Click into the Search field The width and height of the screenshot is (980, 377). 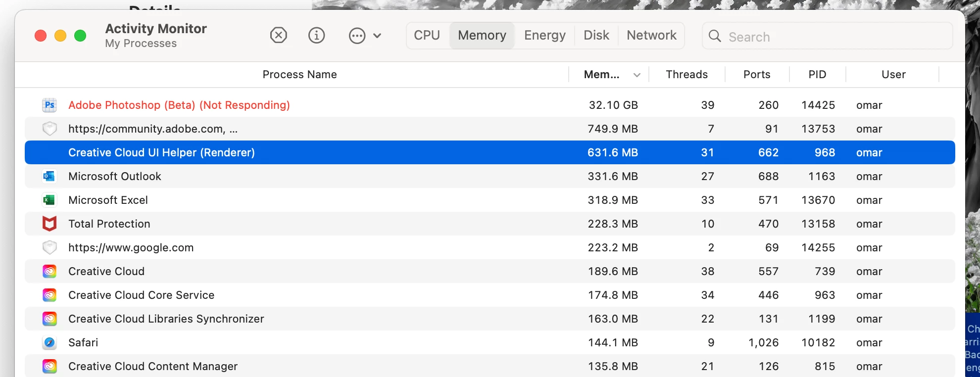[828, 36]
